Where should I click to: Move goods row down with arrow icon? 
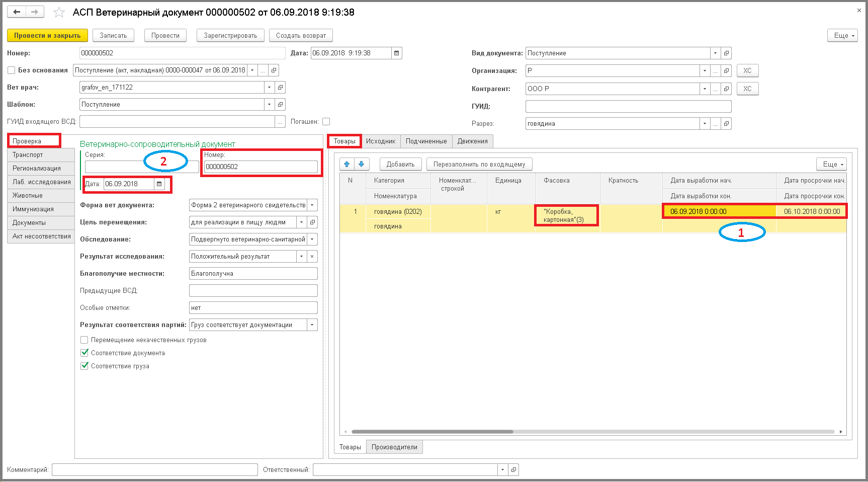tap(362, 164)
